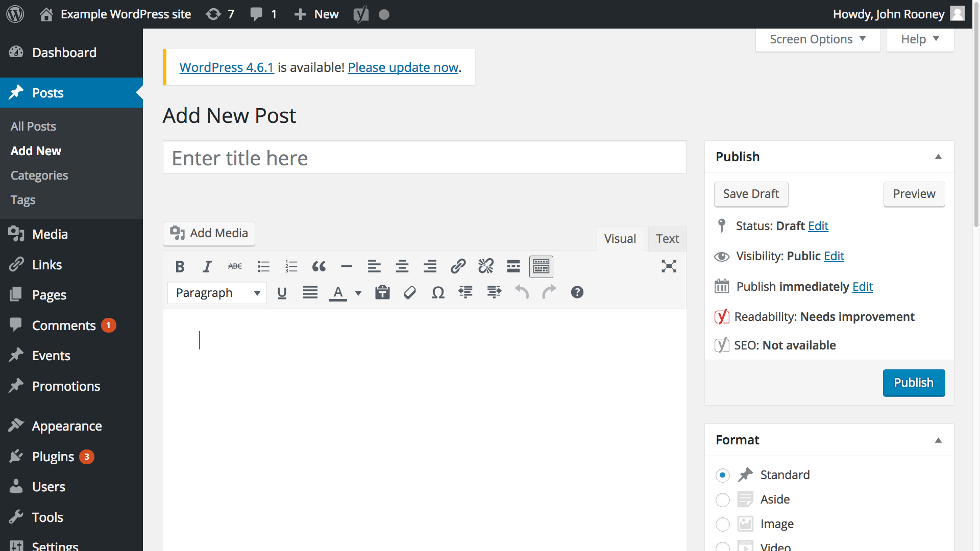Select the Aside post format
The image size is (980, 551).
tap(723, 499)
